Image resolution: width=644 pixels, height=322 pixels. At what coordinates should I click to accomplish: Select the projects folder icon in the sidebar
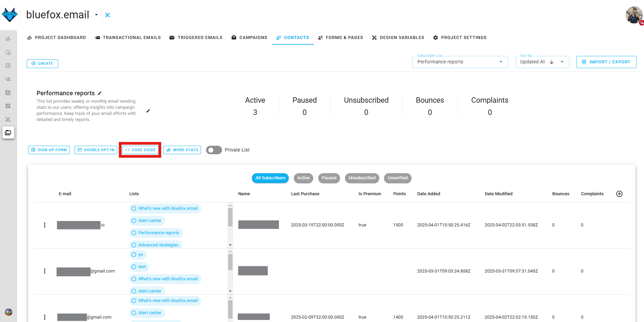click(x=8, y=133)
